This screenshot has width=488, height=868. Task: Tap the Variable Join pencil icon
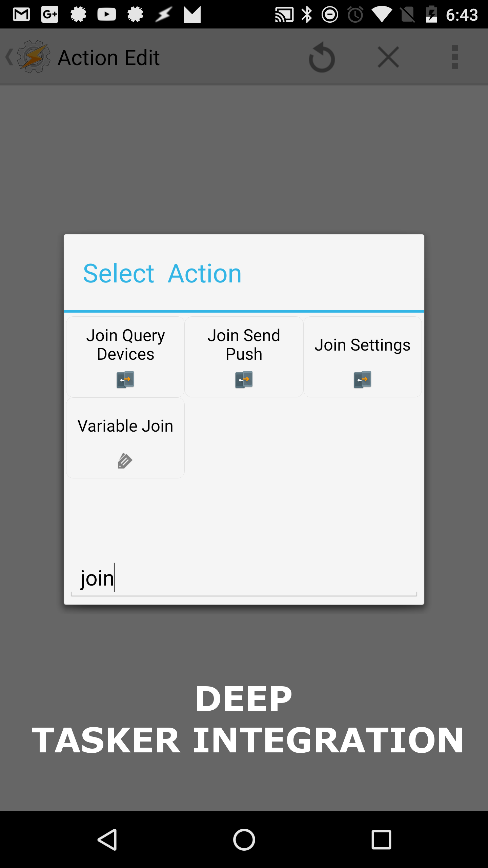(125, 461)
